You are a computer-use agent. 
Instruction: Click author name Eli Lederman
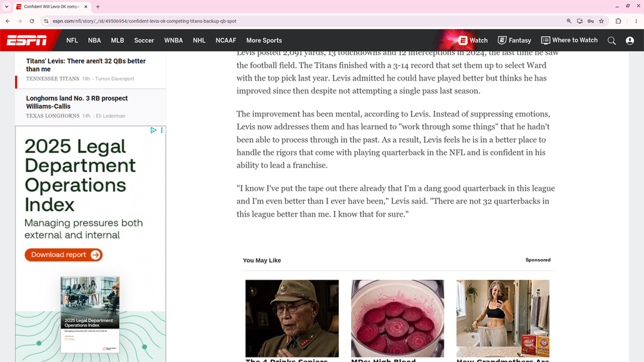point(111,116)
